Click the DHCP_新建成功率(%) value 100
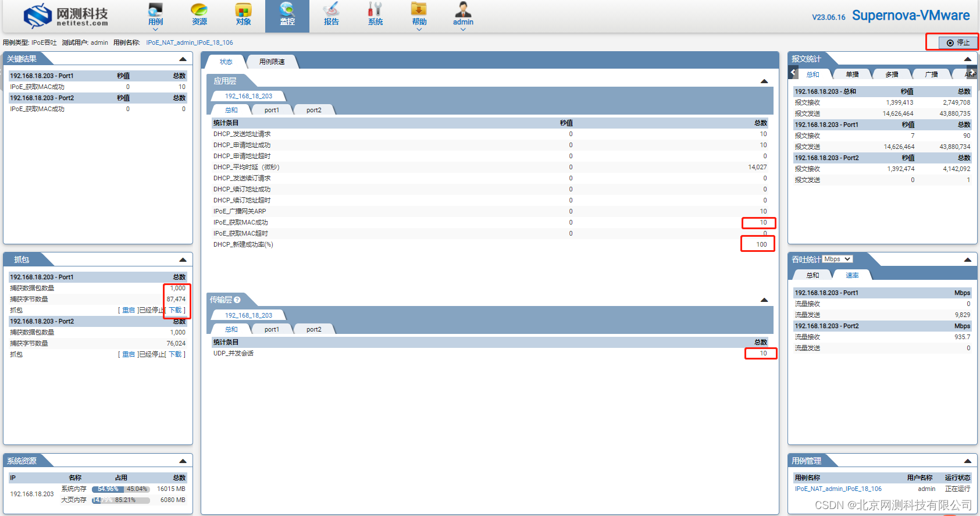The image size is (980, 516). pyautogui.click(x=761, y=244)
